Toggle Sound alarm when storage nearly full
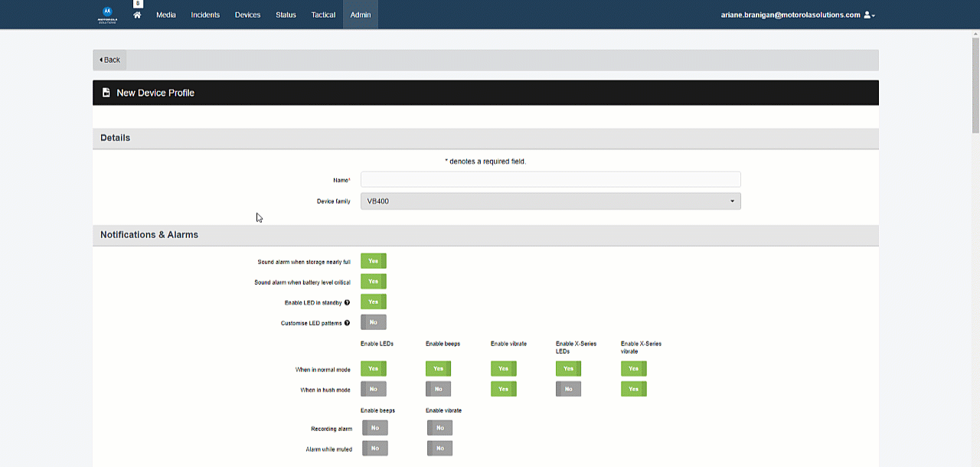Screen dimensions: 980x467 [x=374, y=261]
